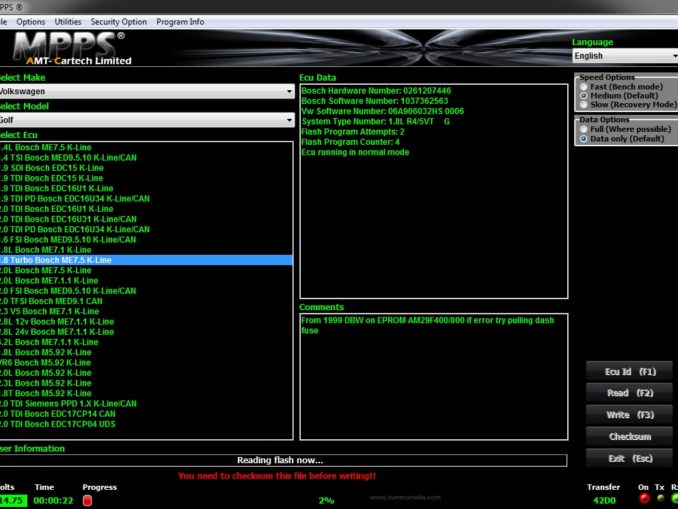
Task: Click inside the Comments text box
Action: pos(434,377)
